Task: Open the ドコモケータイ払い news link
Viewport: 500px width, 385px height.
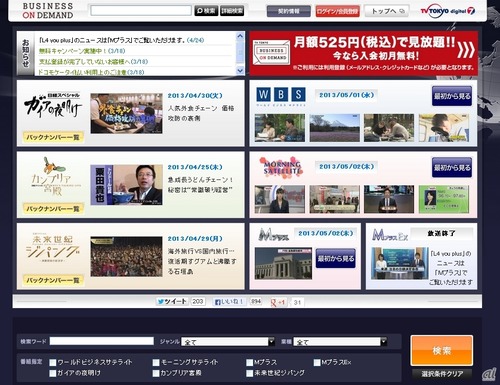Action: (x=91, y=72)
